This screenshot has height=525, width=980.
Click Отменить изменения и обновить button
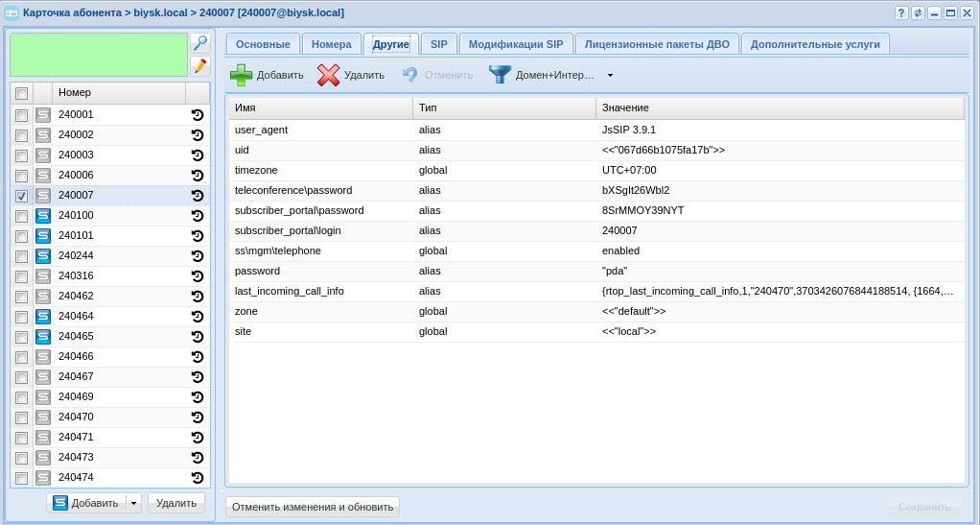pyautogui.click(x=313, y=507)
